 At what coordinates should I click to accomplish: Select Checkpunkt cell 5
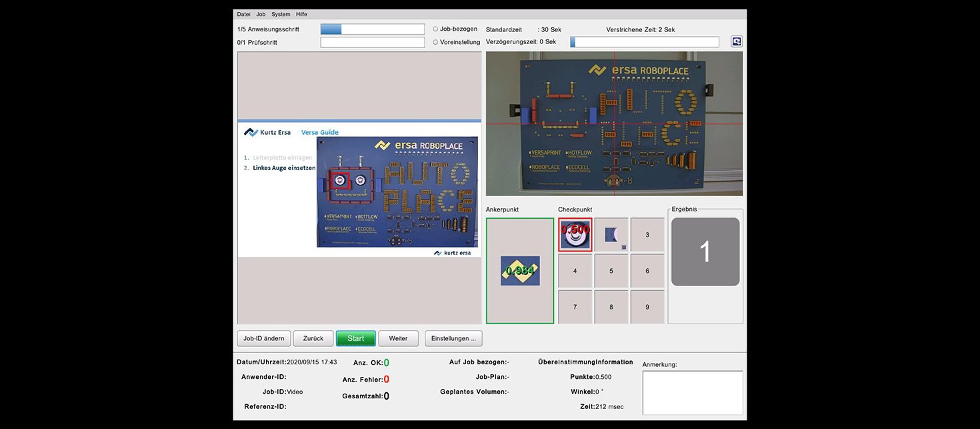tap(611, 271)
